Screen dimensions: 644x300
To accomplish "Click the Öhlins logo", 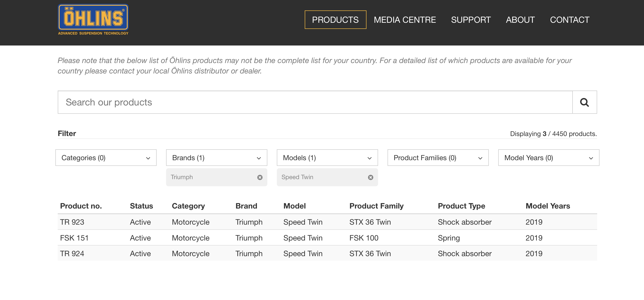I will tap(93, 19).
